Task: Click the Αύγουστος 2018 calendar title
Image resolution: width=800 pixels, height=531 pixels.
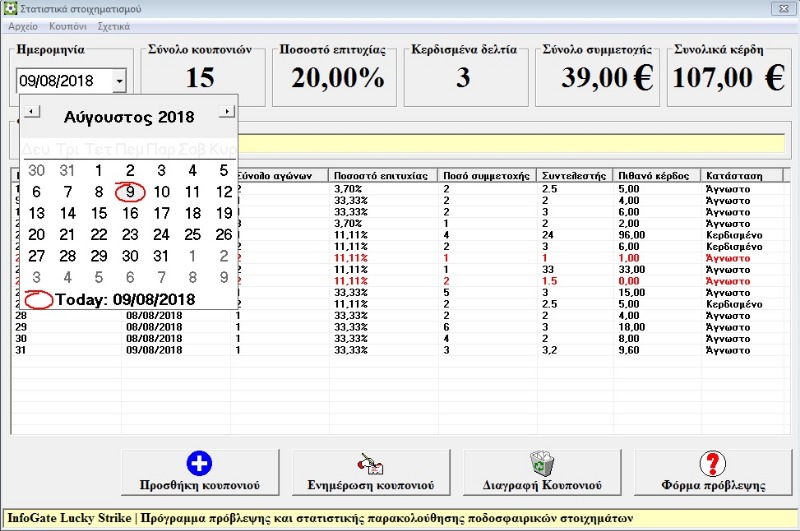Action: coord(129,118)
